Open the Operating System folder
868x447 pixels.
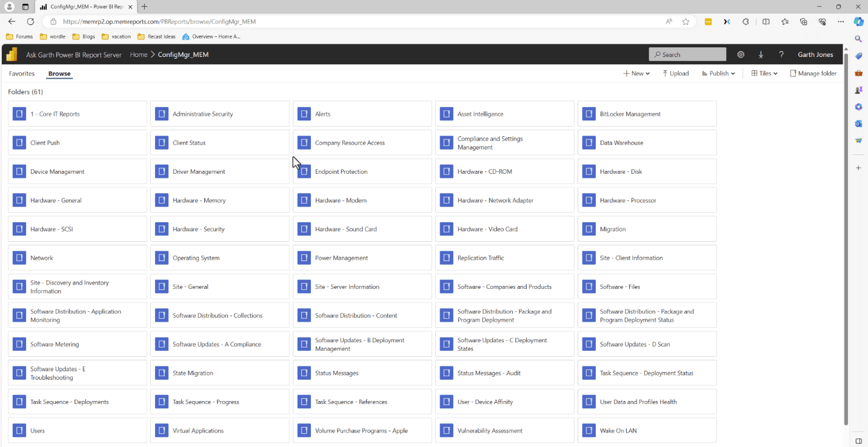tap(220, 258)
